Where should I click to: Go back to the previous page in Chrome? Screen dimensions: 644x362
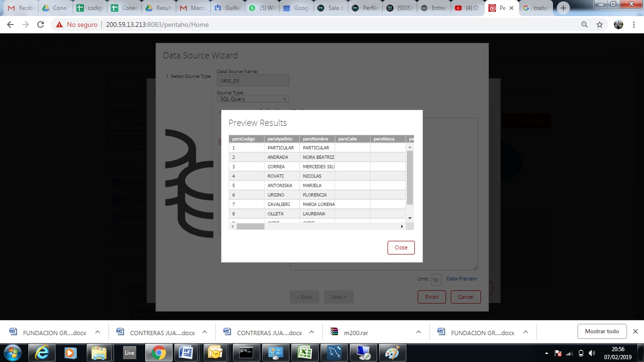pyautogui.click(x=10, y=25)
